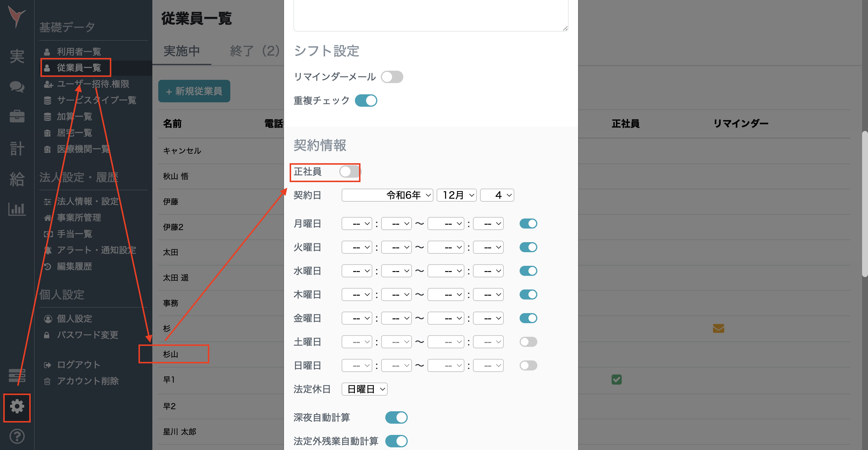
Task: Open the 令和6年 year dropdown
Action: coord(387,195)
